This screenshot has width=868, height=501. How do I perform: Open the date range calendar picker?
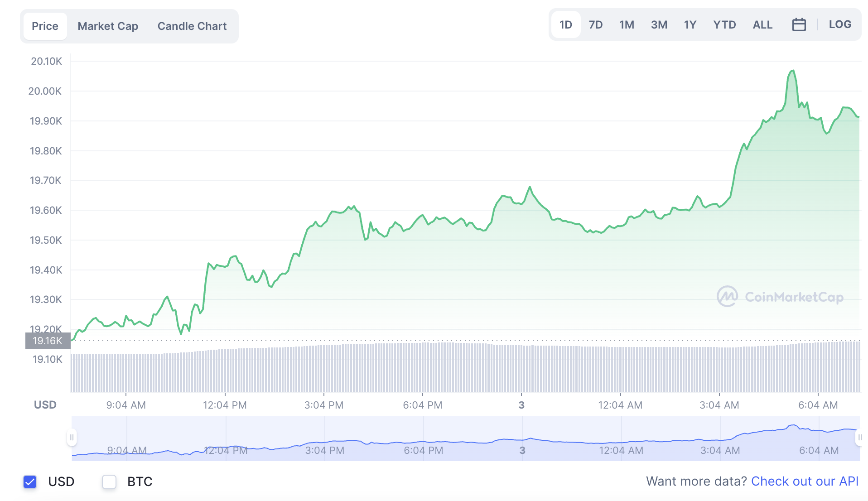tap(799, 24)
